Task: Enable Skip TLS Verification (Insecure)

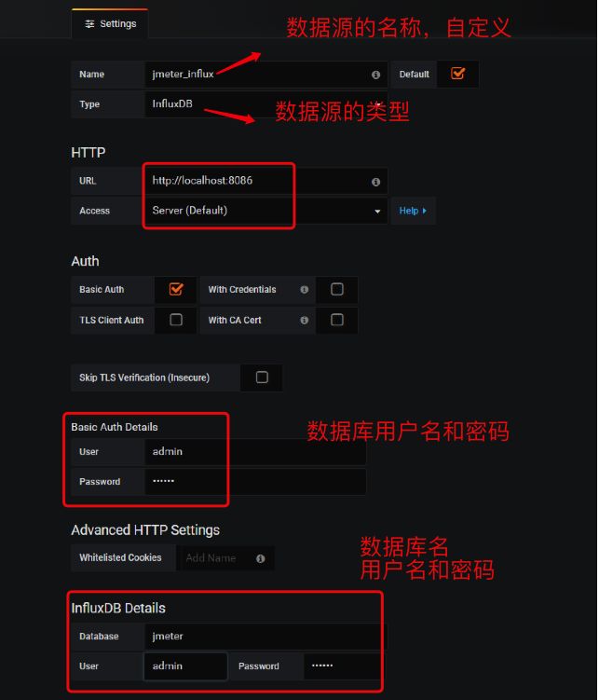Action: click(262, 377)
